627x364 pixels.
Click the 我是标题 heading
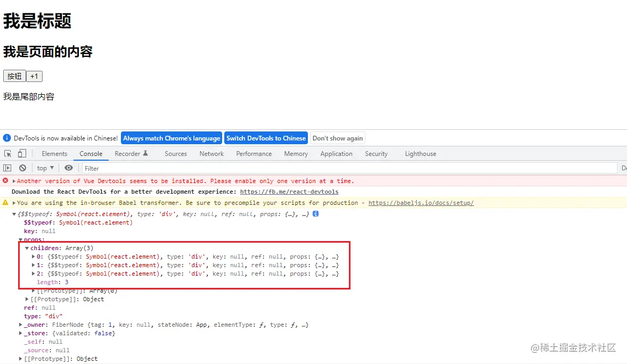(37, 21)
